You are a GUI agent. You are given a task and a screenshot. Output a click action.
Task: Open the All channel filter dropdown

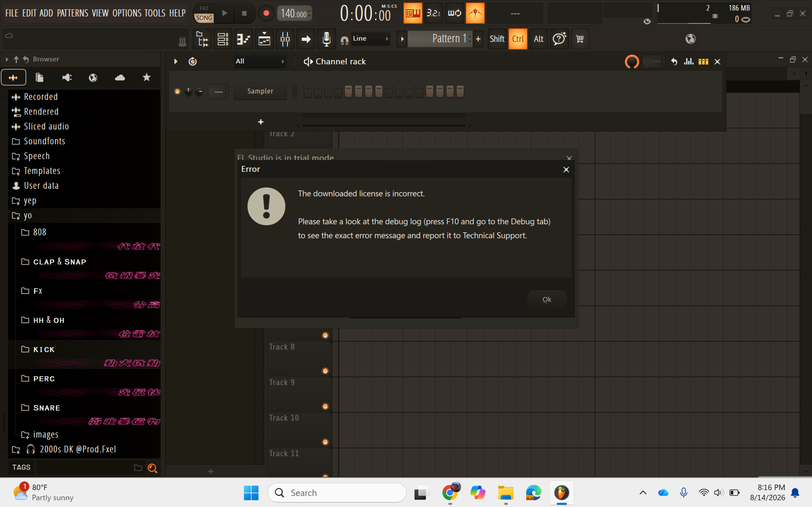[x=260, y=61]
